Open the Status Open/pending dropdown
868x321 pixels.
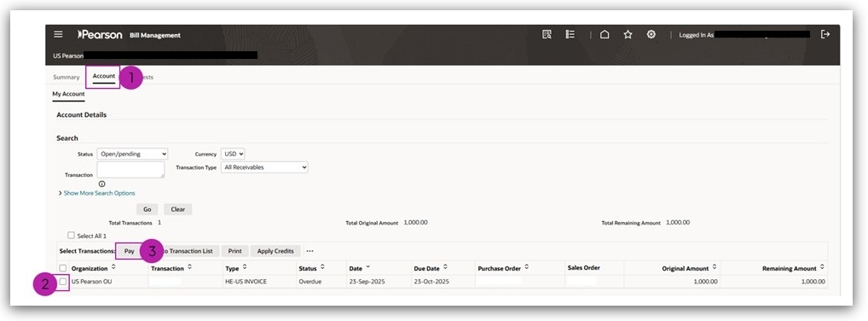click(x=132, y=155)
